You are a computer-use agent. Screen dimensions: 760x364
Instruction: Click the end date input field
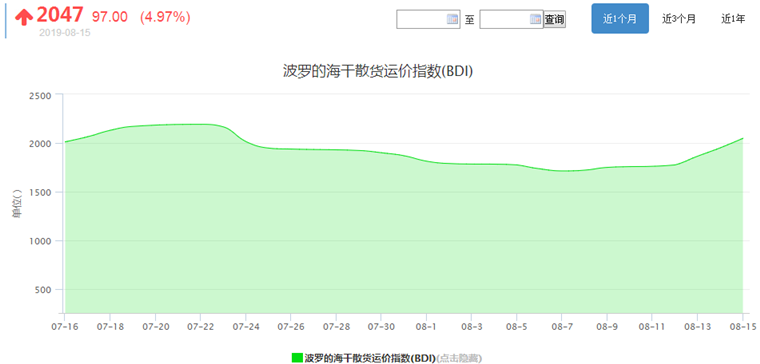click(x=511, y=19)
